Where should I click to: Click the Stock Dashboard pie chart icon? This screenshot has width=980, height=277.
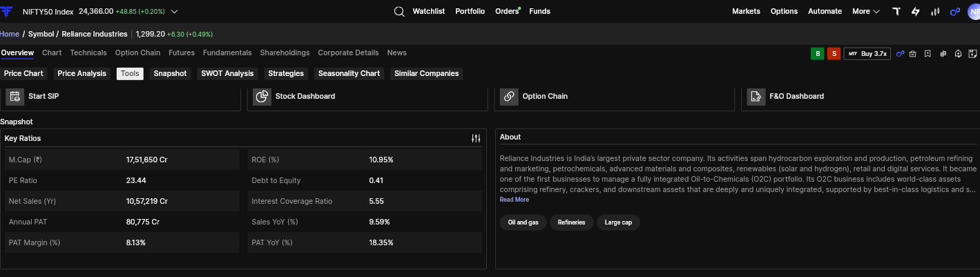pos(262,97)
